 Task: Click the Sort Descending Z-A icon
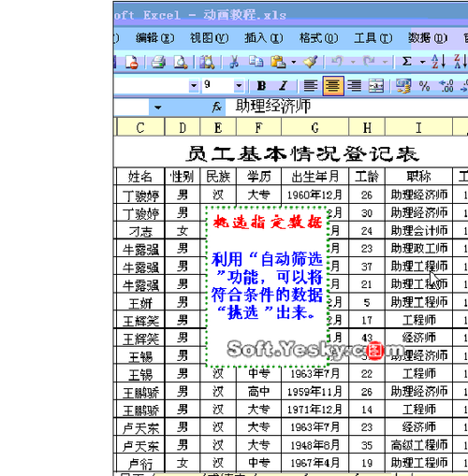(x=461, y=62)
